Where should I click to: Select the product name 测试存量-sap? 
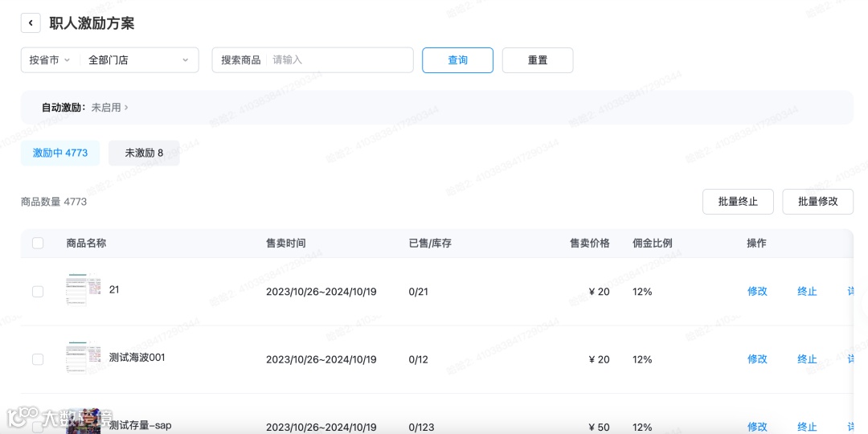(141, 426)
